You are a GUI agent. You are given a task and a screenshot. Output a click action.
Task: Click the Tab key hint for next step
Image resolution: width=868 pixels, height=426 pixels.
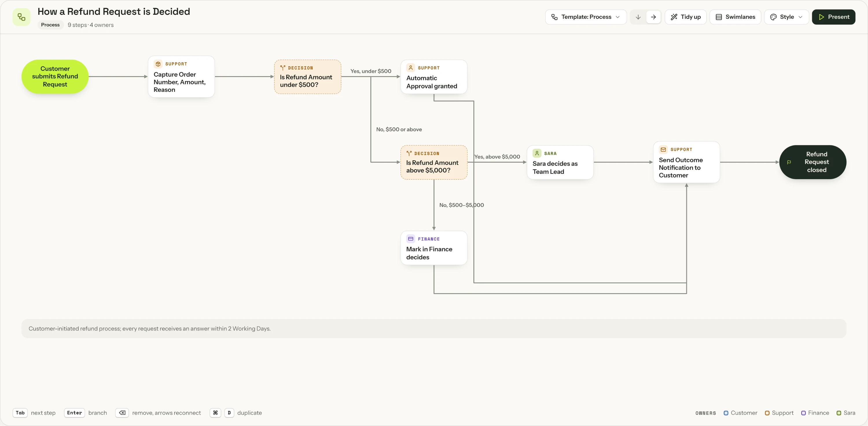click(x=20, y=413)
